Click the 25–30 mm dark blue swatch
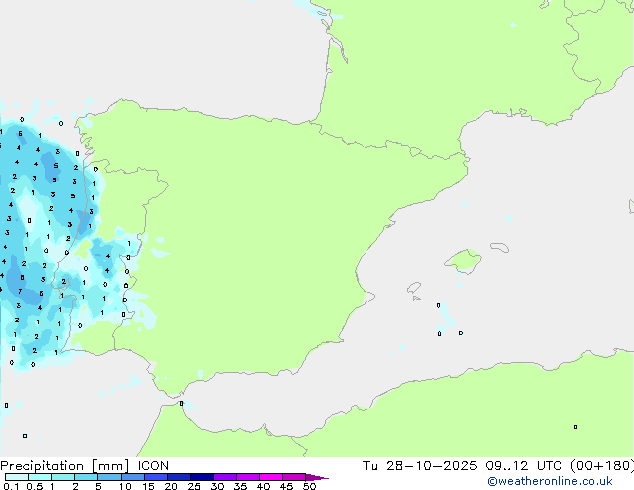Image resolution: width=634 pixels, height=490 pixels. (x=202, y=477)
